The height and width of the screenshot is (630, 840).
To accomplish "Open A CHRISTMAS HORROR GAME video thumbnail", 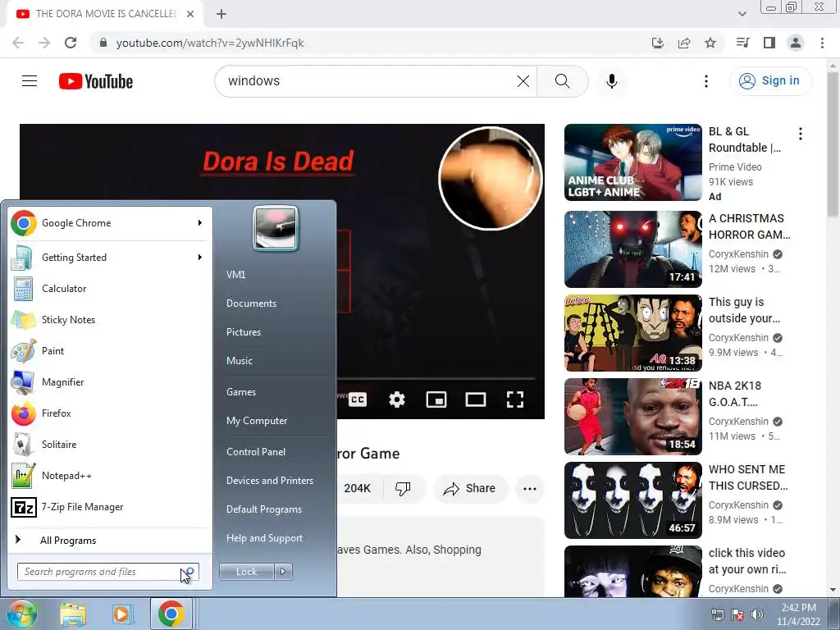I will [x=632, y=249].
